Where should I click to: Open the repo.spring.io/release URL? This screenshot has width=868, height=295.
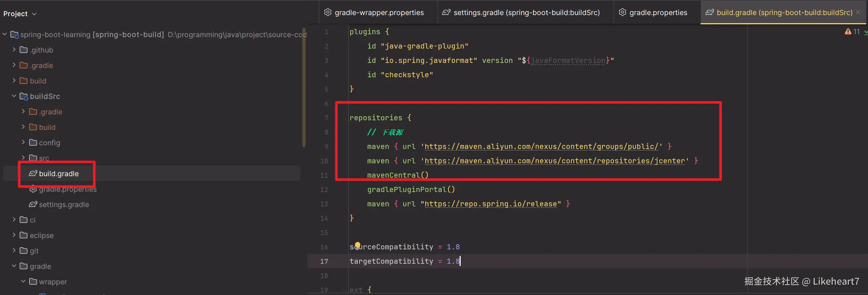[x=491, y=204]
